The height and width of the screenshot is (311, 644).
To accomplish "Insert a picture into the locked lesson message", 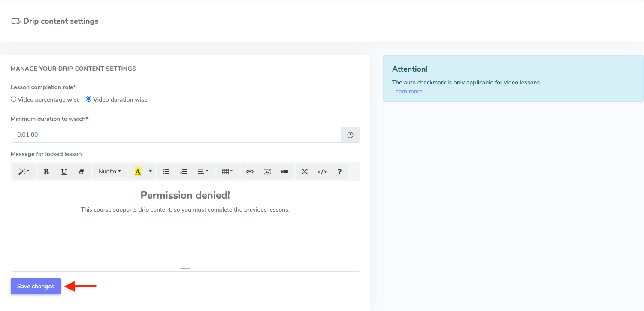I will [267, 171].
